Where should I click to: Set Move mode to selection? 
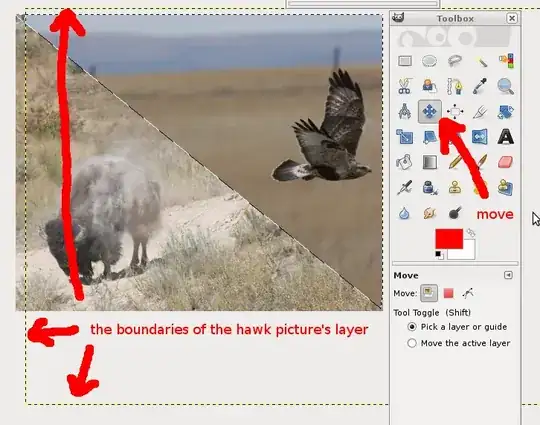pyautogui.click(x=448, y=293)
